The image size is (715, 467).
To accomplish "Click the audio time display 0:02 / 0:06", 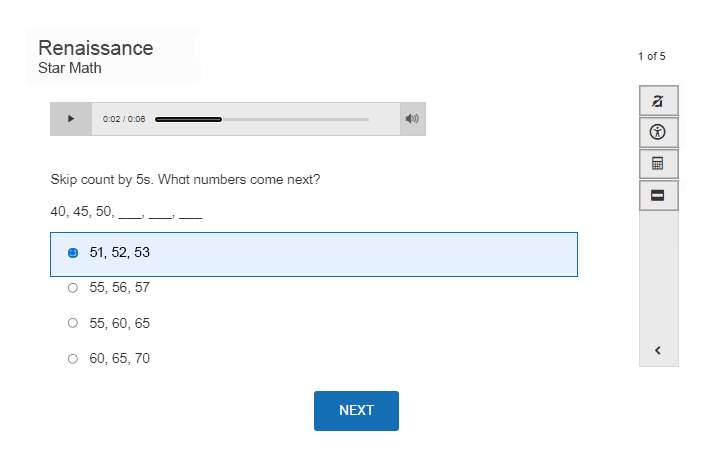I will pyautogui.click(x=124, y=119).
